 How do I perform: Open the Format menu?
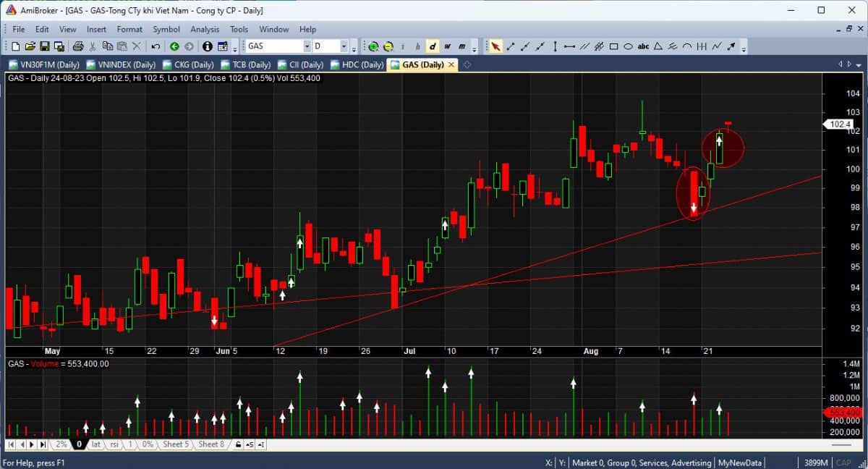(x=129, y=30)
